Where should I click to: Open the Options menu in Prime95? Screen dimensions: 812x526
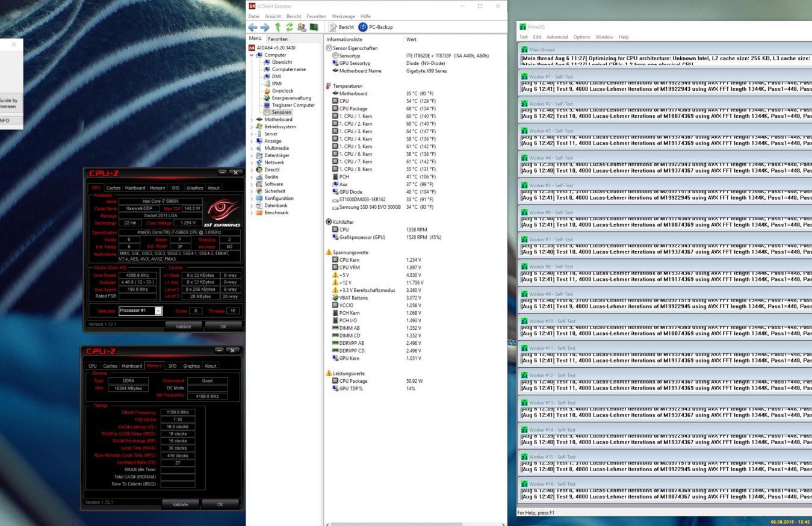click(581, 37)
